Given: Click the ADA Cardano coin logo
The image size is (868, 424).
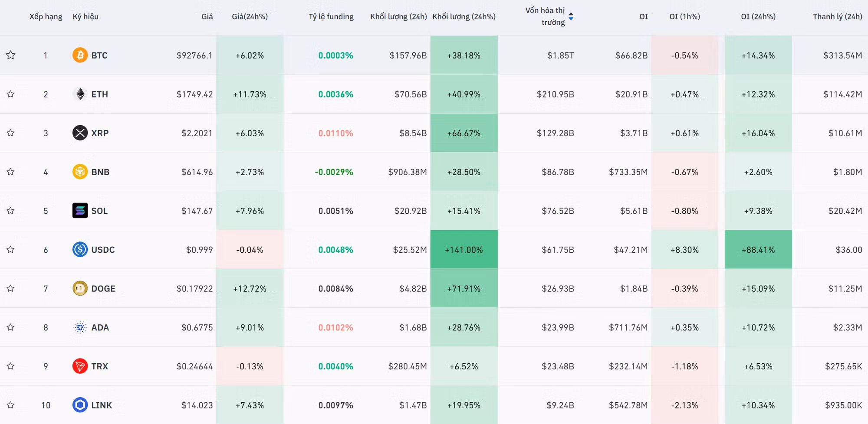Looking at the screenshot, I should [80, 327].
